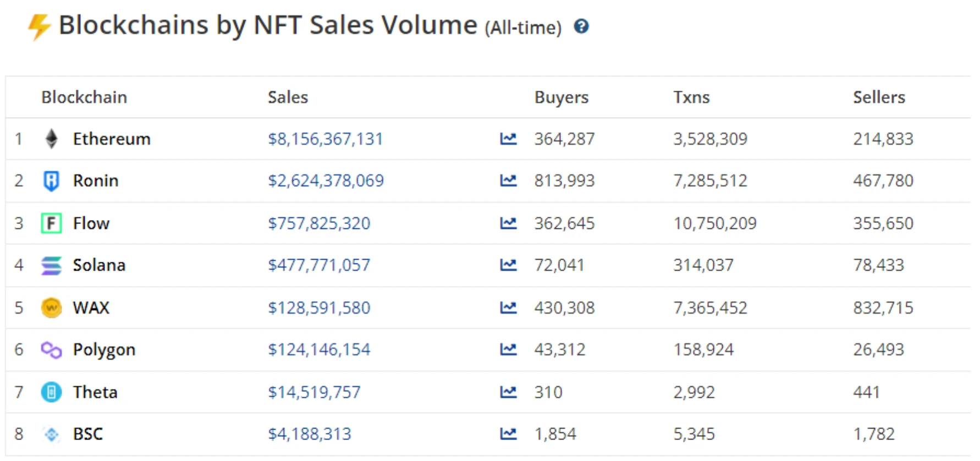Sort by the Sales column header
The image size is (980, 461).
[288, 97]
